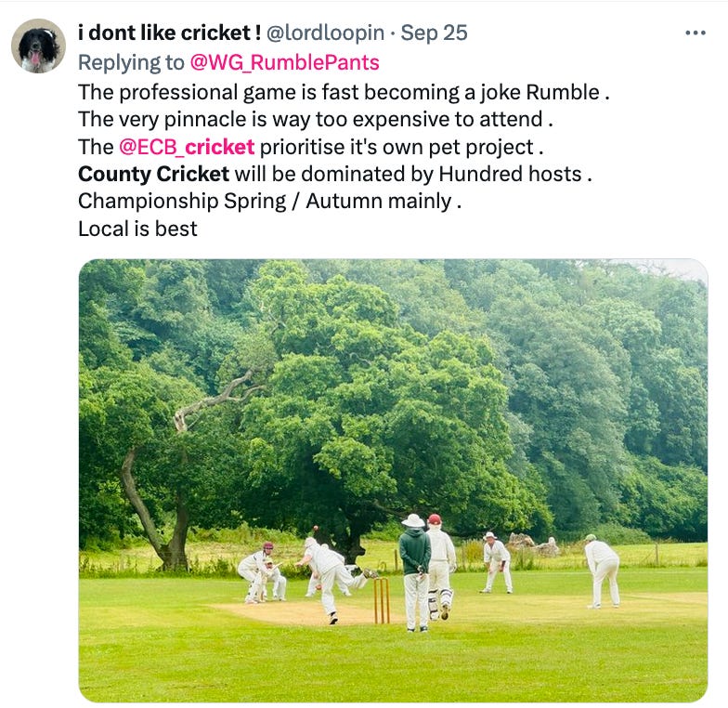728x708 pixels.
Task: Open the @ECB_cricket mention link
Action: (x=187, y=147)
